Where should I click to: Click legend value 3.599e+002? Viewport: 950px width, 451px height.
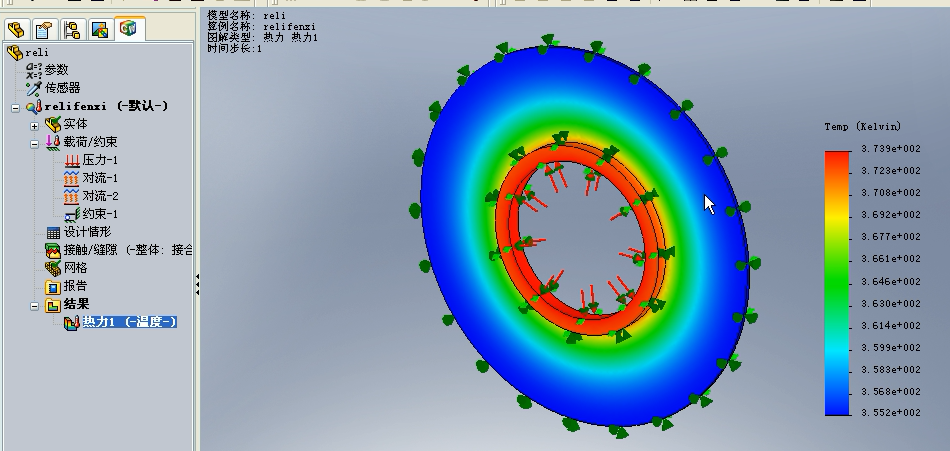[891, 347]
